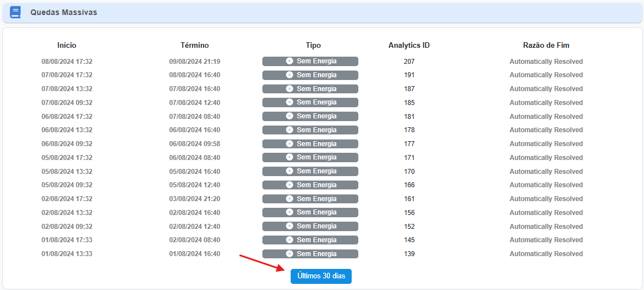Click the X icon in the Analytics 161 row badge

290,199
